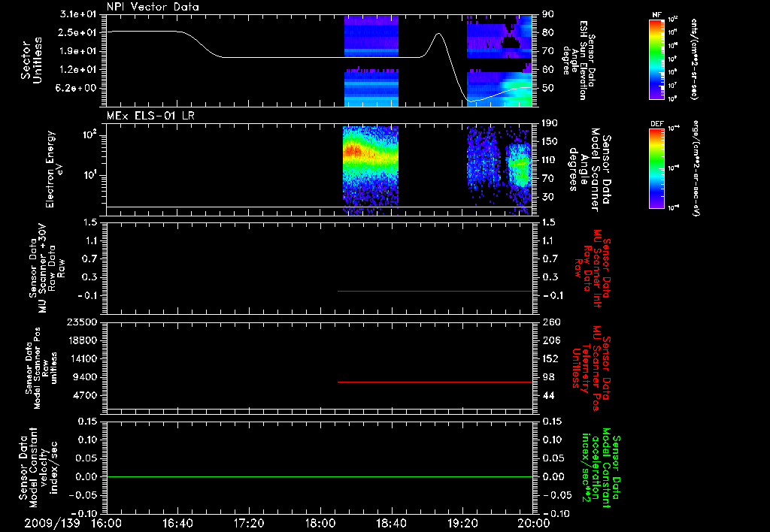The height and width of the screenshot is (532, 770).
Task: Click the 'NPI Vector Data' panel title
Action: (x=153, y=7)
